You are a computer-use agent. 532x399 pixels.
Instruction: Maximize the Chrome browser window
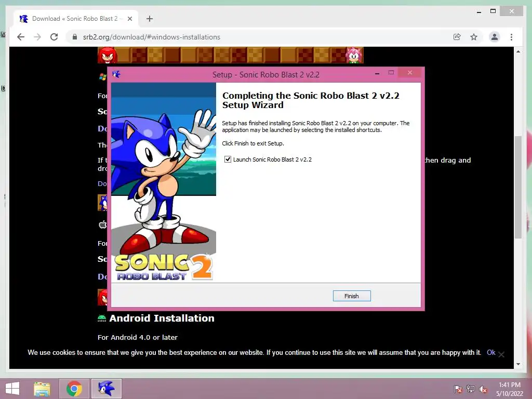pos(493,11)
